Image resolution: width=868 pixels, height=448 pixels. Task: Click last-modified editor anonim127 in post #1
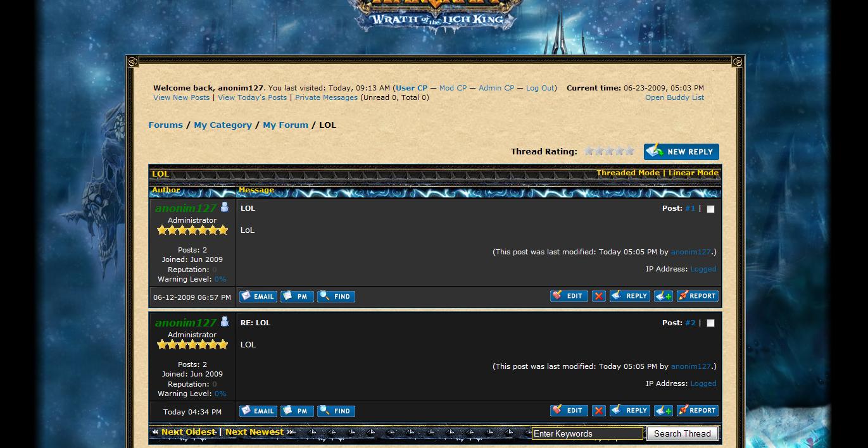(691, 252)
